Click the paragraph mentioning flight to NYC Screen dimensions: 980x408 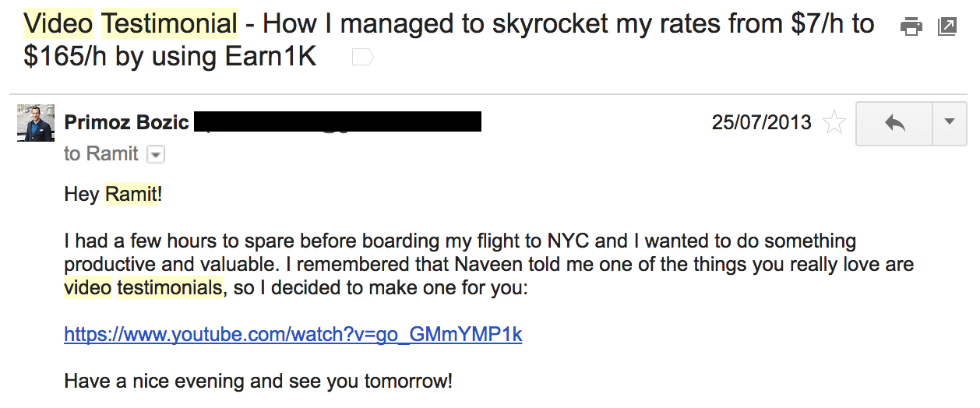coord(488,265)
